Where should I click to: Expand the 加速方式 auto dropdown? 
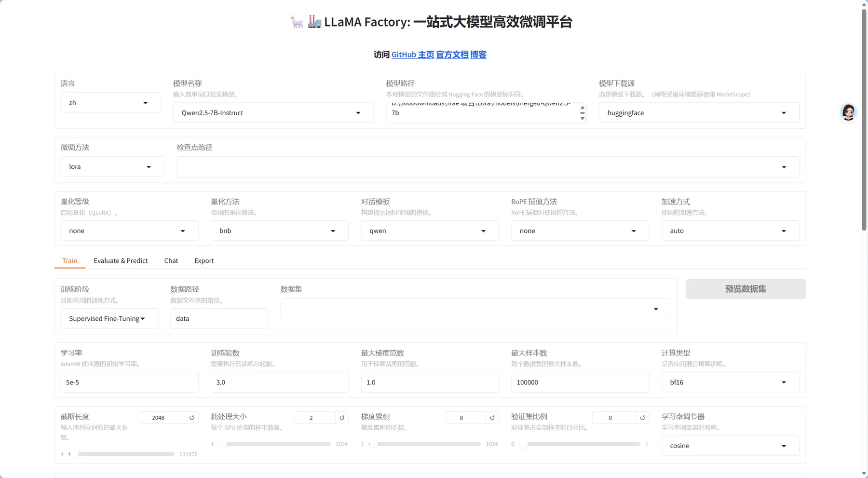click(x=730, y=231)
